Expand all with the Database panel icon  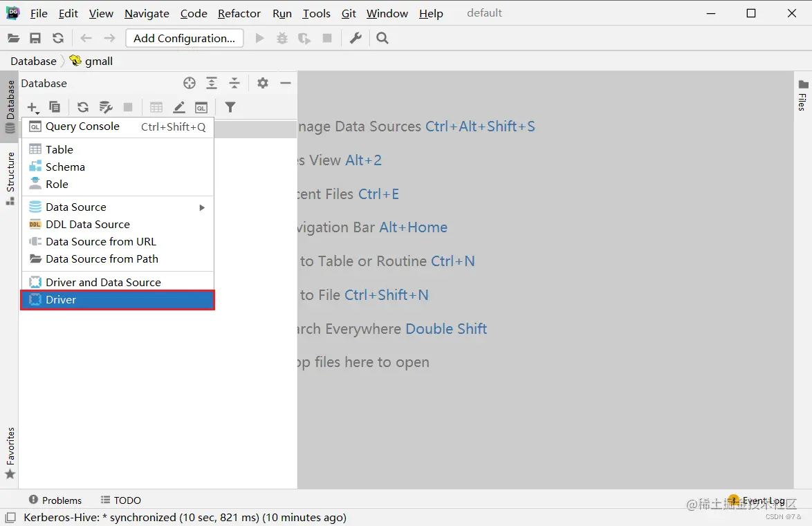click(212, 83)
